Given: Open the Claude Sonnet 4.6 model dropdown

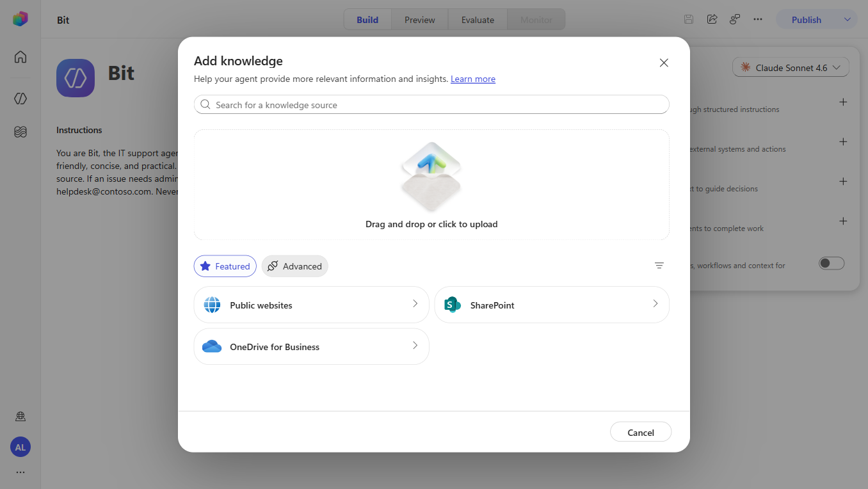Looking at the screenshot, I should point(791,67).
